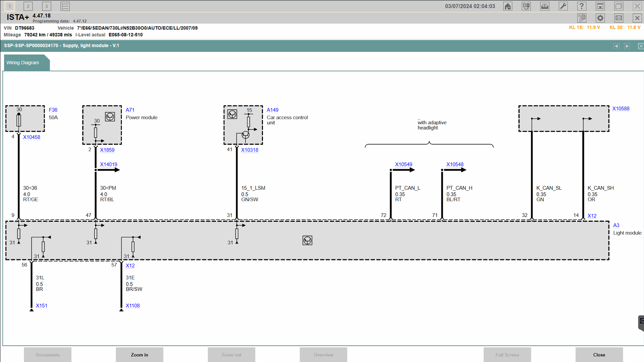644x362 pixels.
Task: Open the settings gear icon
Action: click(600, 18)
